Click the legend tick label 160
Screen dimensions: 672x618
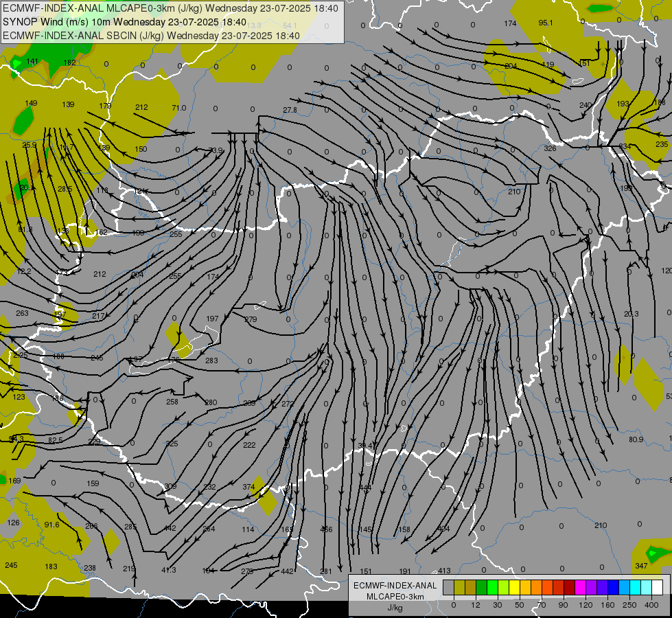pos(607,605)
